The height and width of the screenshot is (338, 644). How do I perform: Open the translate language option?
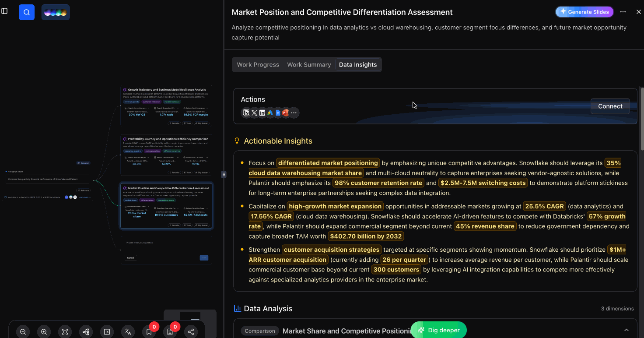coord(128,332)
